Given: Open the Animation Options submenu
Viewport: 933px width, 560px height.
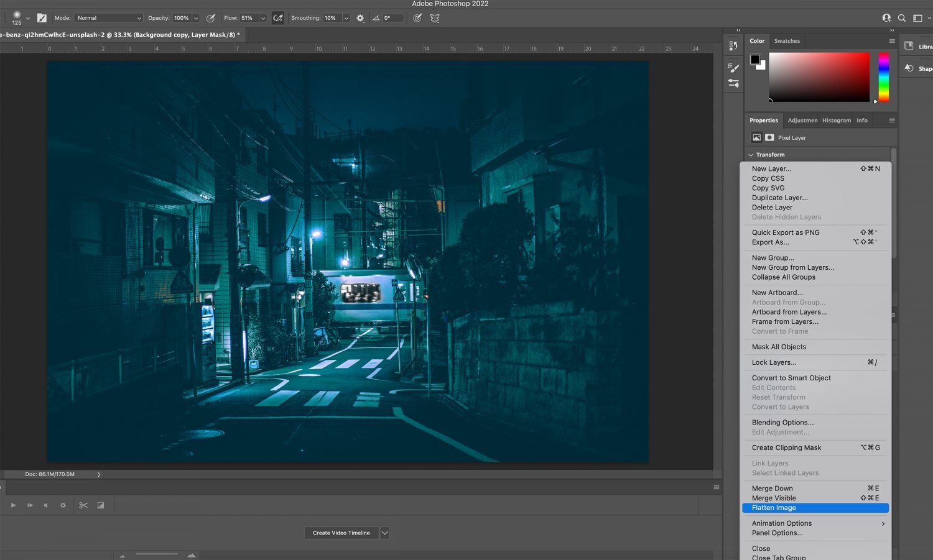Looking at the screenshot, I should pos(815,523).
